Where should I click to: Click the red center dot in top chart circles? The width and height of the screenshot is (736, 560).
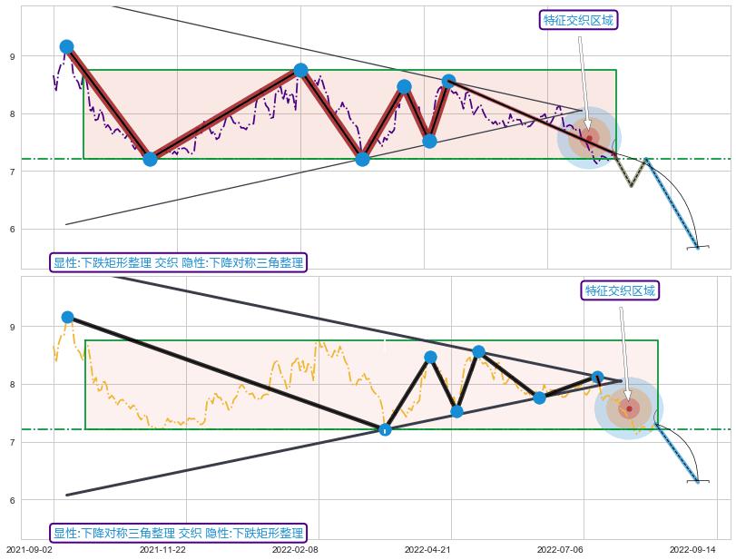(589, 138)
